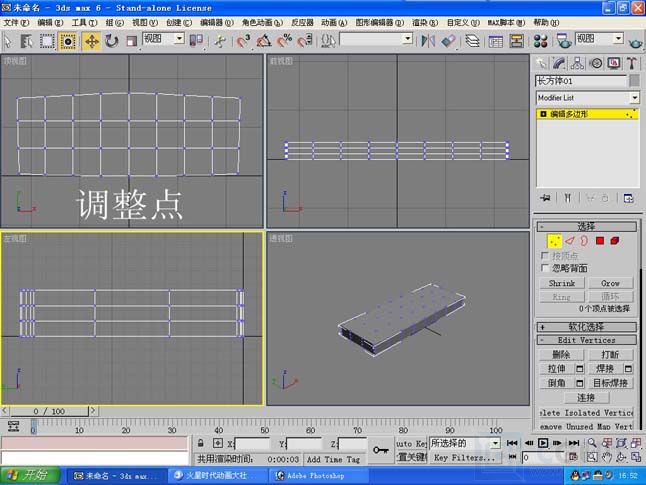Click the Pin Stack icon
Viewport: 646px width, 485px height.
click(545, 198)
